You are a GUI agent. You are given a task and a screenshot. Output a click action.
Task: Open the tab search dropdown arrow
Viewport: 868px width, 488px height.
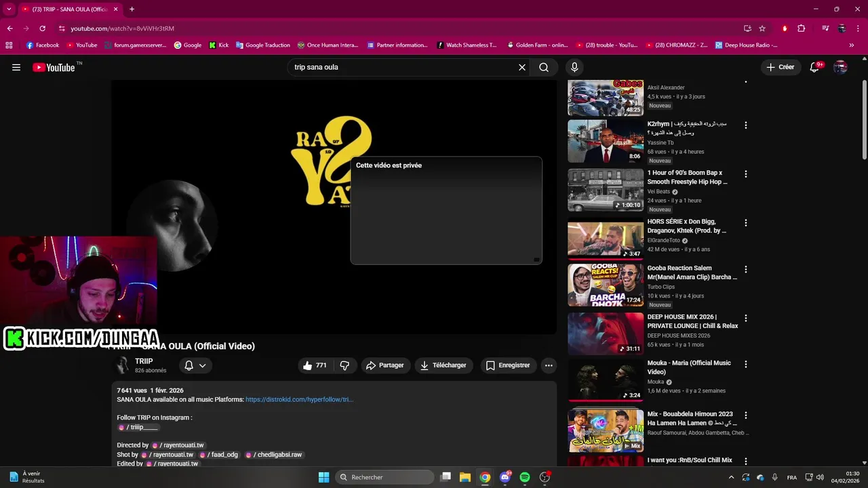tap(9, 9)
